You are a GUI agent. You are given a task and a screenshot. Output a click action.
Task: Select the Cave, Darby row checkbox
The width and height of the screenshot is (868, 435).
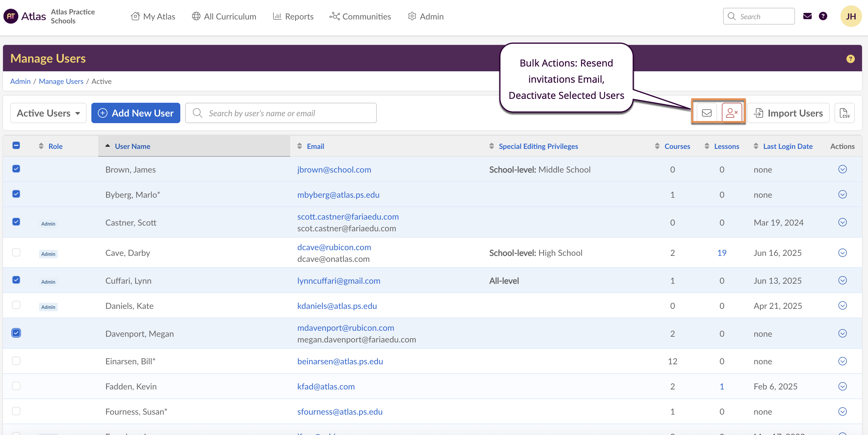[16, 252]
